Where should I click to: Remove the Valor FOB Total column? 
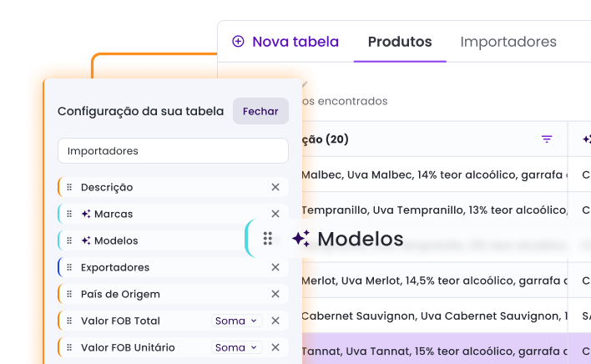(275, 321)
